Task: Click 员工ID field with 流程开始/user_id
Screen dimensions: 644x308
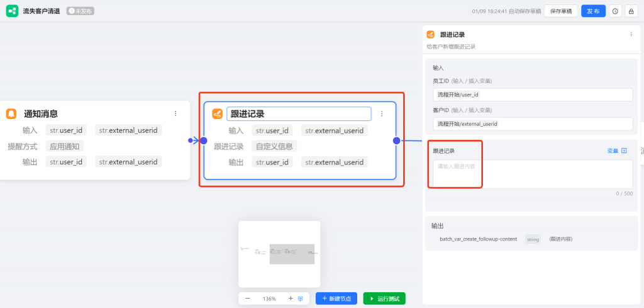Action: [x=533, y=94]
